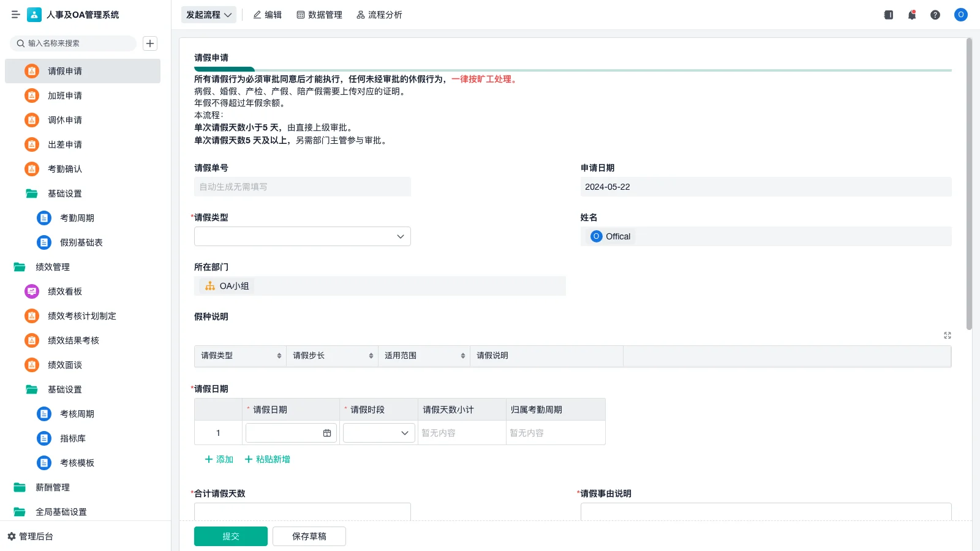Click the blue user avatar top right
Image resolution: width=980 pixels, height=551 pixels.
pyautogui.click(x=960, y=15)
